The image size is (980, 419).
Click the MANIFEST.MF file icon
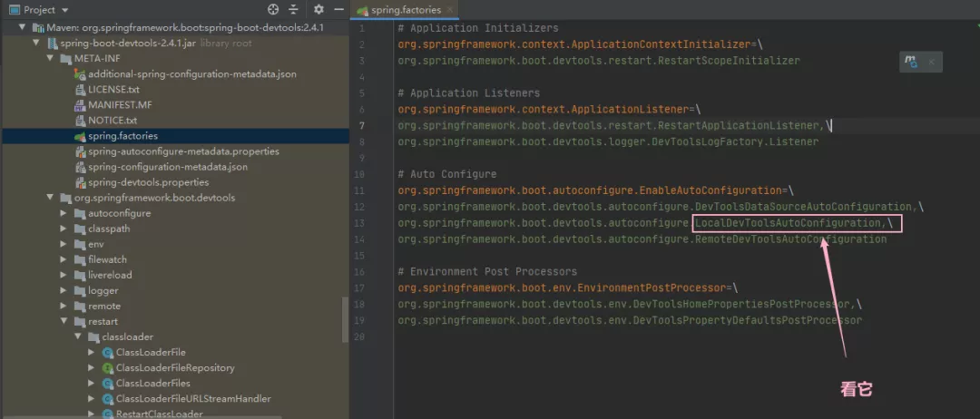[79, 105]
